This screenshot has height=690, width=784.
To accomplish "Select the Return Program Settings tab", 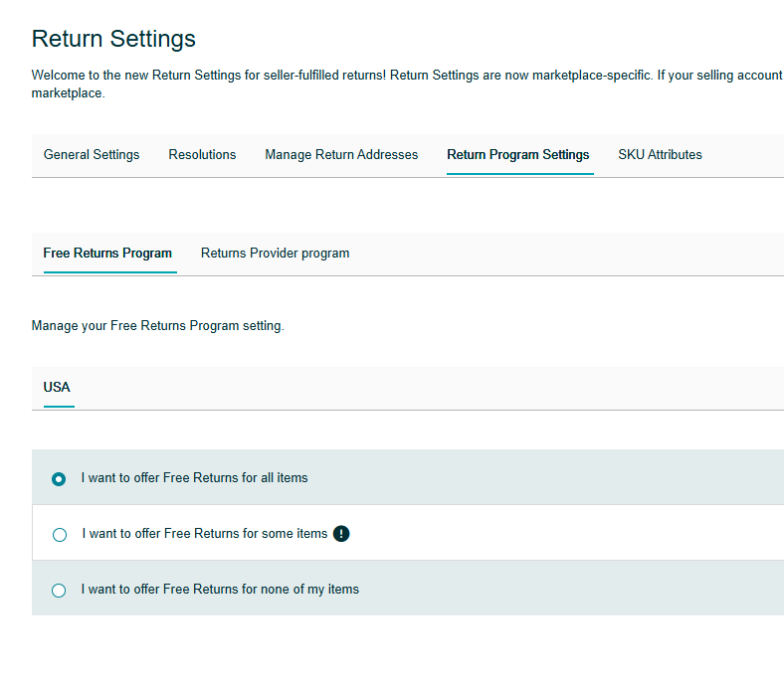I will [518, 154].
